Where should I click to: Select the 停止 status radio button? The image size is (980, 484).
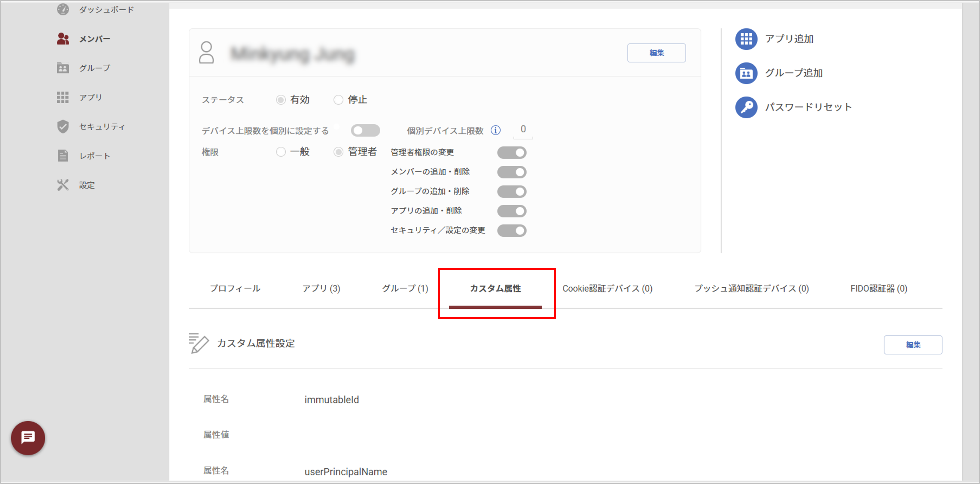tap(338, 100)
